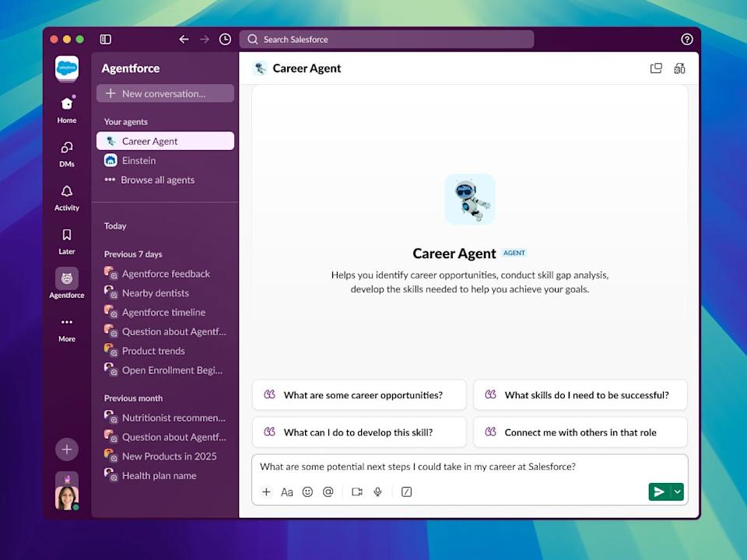Select Career Agent in Your agents

tap(165, 141)
